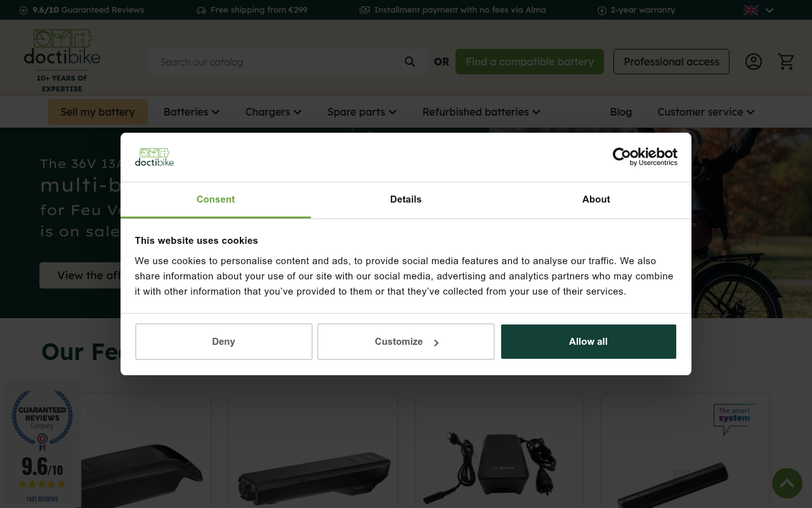
Task: Open the shopping cart icon
Action: tap(786, 62)
